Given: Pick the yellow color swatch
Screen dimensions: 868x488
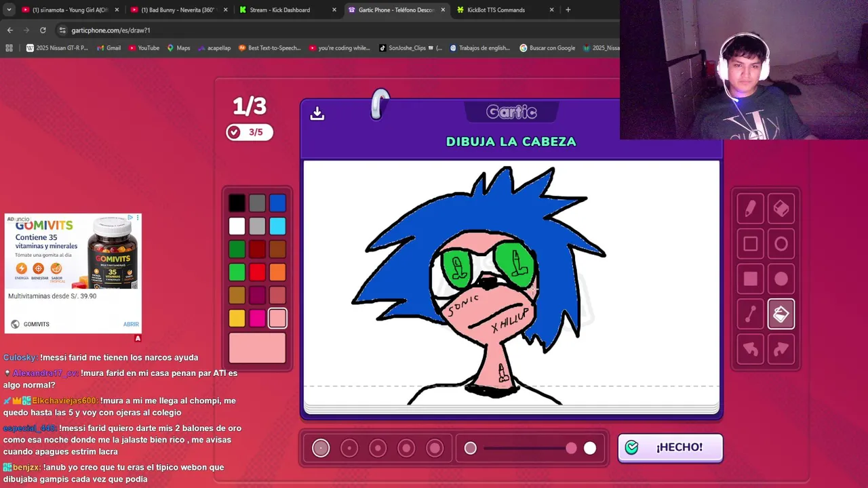Looking at the screenshot, I should (237, 318).
